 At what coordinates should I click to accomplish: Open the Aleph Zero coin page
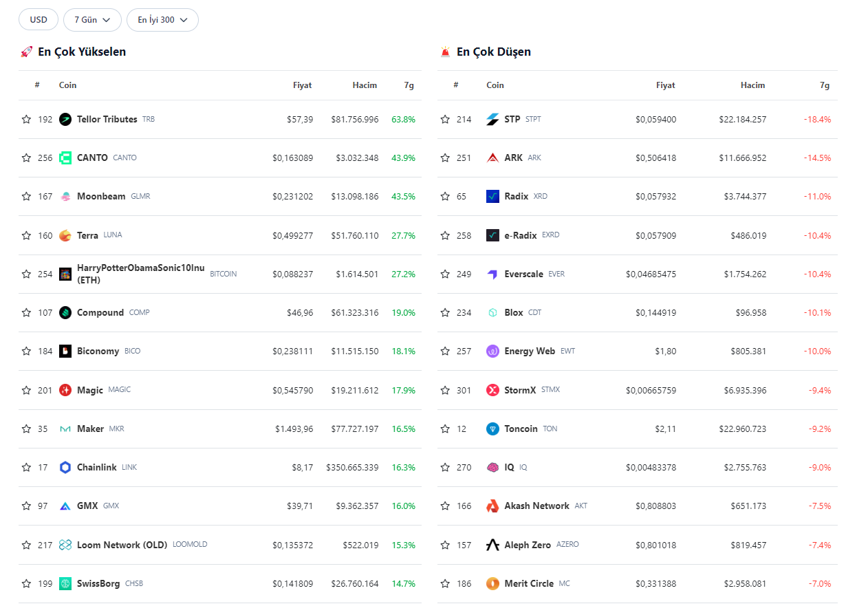(527, 545)
